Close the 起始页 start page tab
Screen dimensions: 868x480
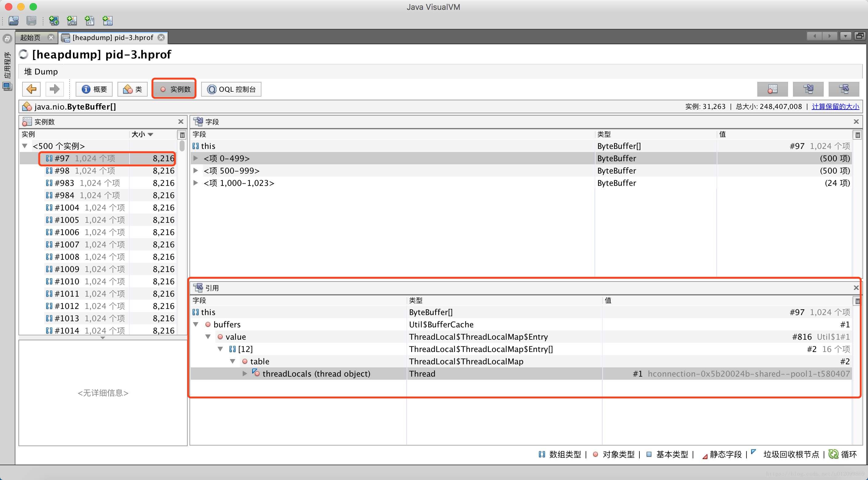tap(51, 37)
